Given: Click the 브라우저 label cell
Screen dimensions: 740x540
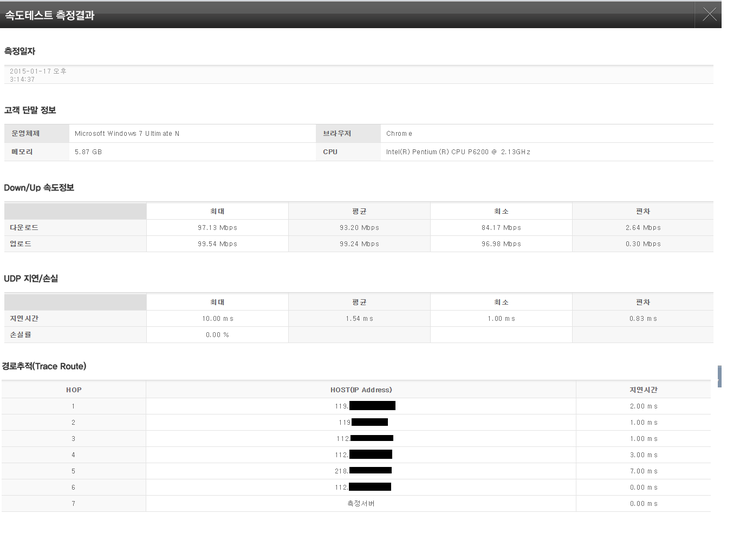Looking at the screenshot, I should (x=348, y=134).
